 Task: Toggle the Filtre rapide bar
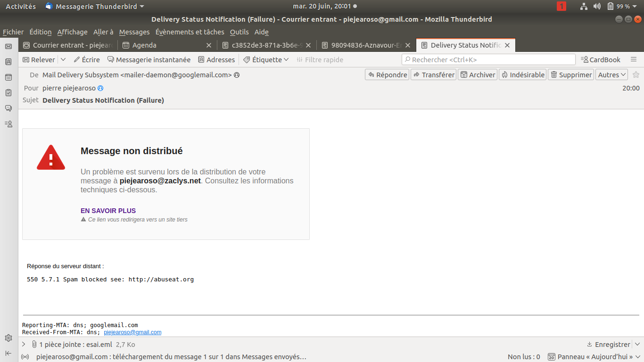(x=320, y=60)
